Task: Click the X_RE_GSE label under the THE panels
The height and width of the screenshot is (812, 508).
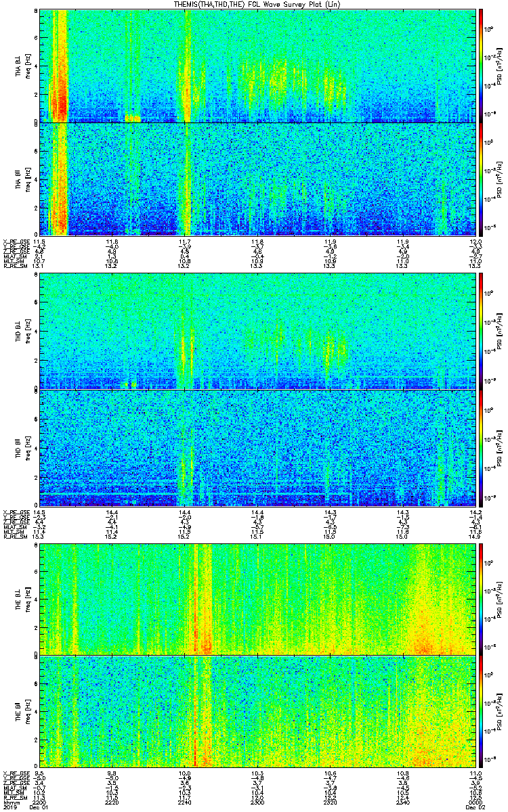Action: tap(16, 773)
